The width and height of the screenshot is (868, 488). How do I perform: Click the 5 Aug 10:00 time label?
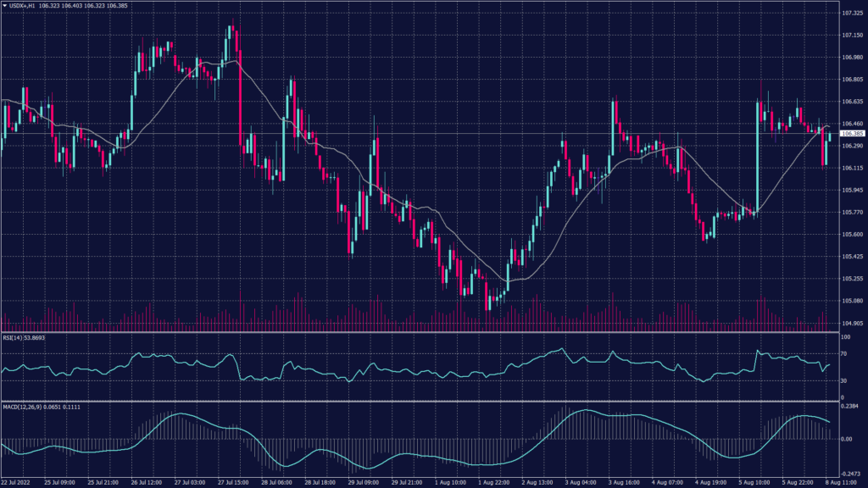755,482
